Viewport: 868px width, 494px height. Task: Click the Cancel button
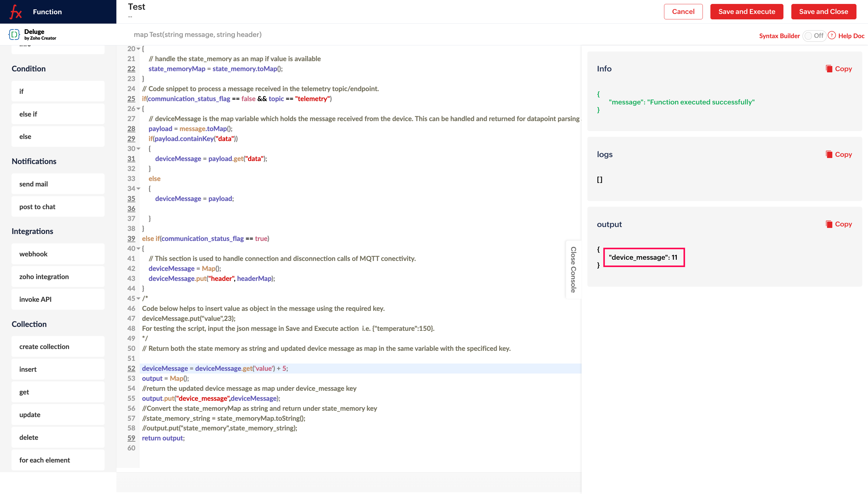[683, 12]
